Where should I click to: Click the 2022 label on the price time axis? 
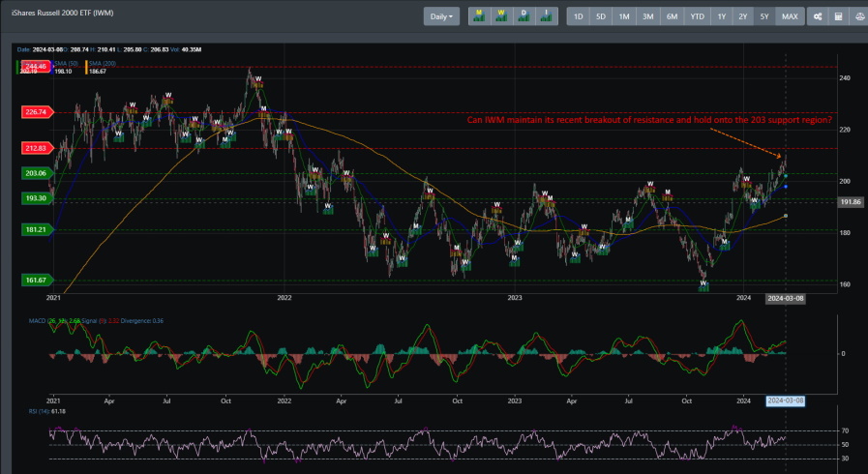(x=284, y=298)
